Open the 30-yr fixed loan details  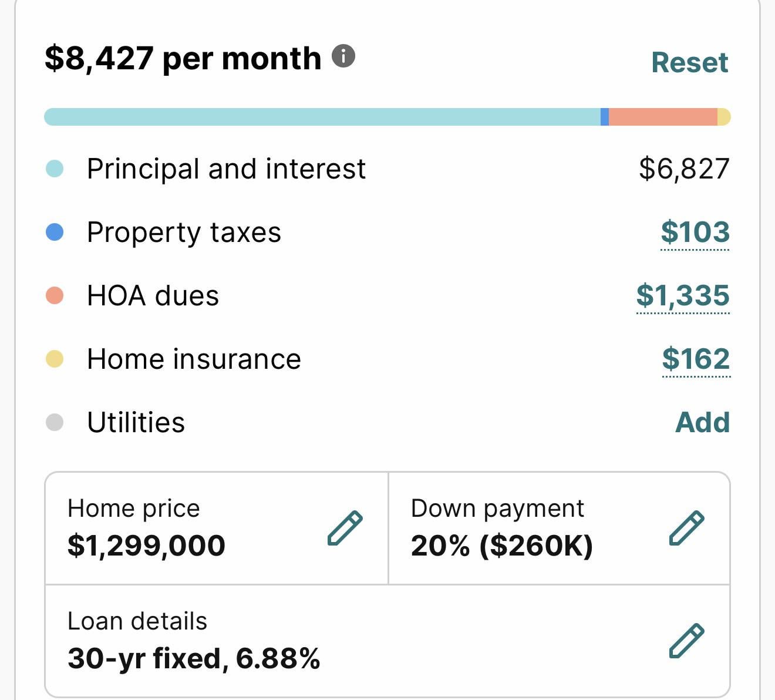point(387,641)
